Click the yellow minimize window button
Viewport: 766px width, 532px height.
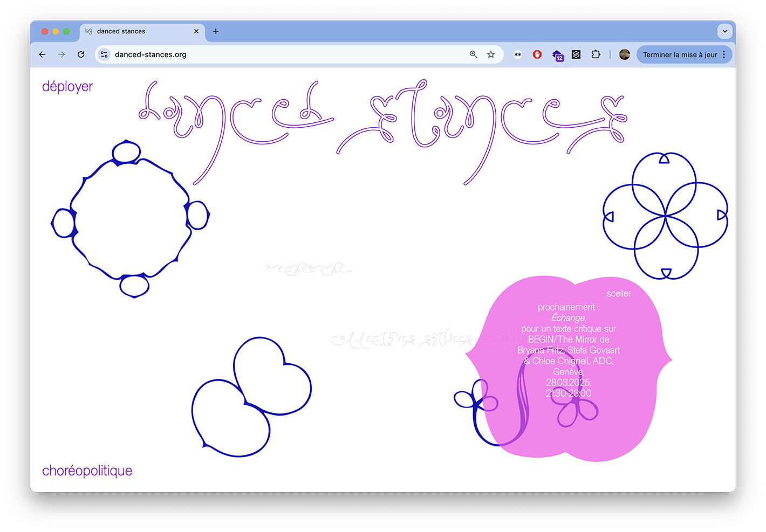pyautogui.click(x=56, y=31)
